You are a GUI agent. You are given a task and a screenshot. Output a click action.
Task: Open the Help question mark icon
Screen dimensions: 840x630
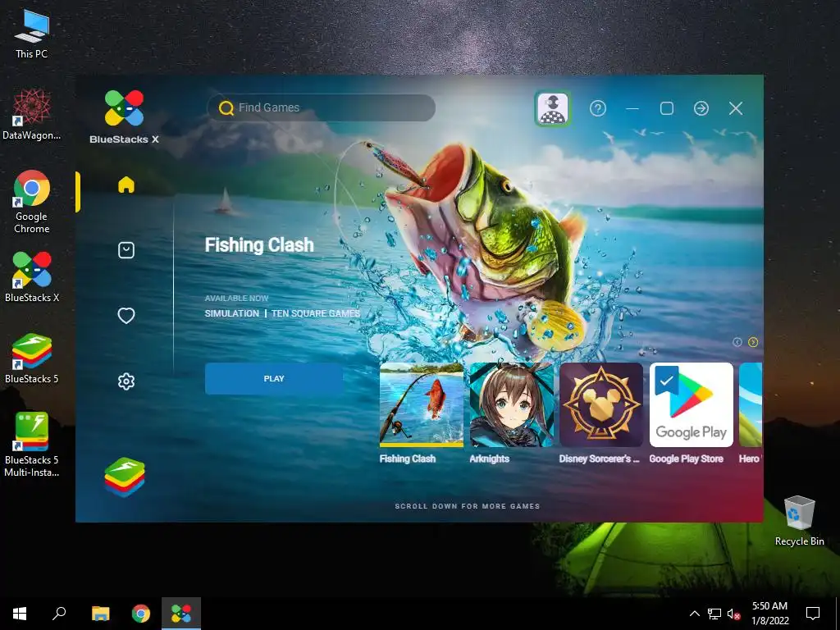pyautogui.click(x=598, y=109)
